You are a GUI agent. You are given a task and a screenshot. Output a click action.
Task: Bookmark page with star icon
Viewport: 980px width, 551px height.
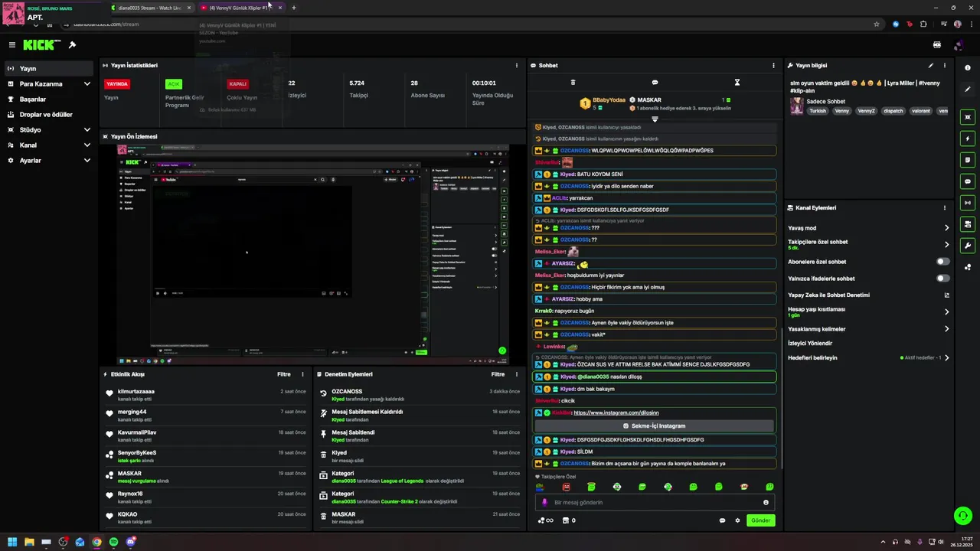coord(877,24)
